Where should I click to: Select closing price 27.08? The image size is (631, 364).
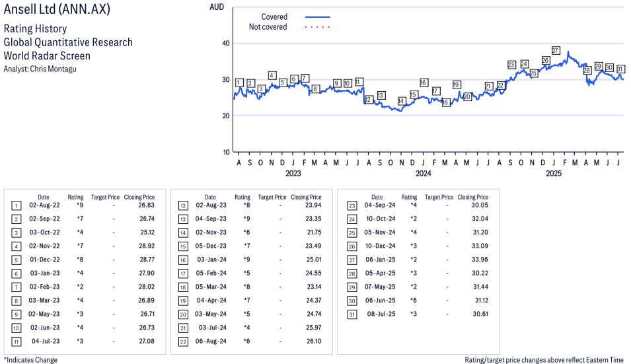[x=147, y=341]
